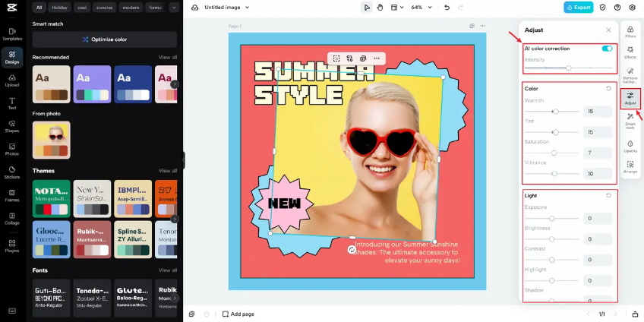This screenshot has height=322, width=644.
Task: Open the help question mark icon
Action: (x=617, y=8)
